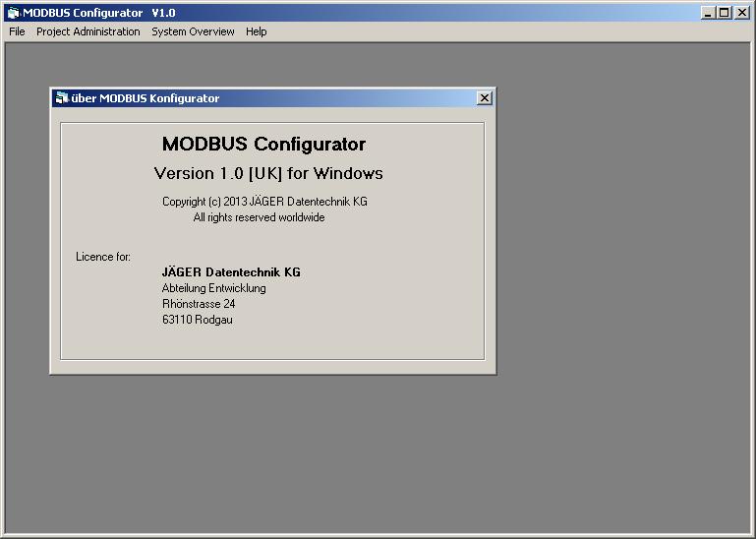
Task: Click the bold JÄGER Datentechnik KG licensee name
Action: point(231,272)
